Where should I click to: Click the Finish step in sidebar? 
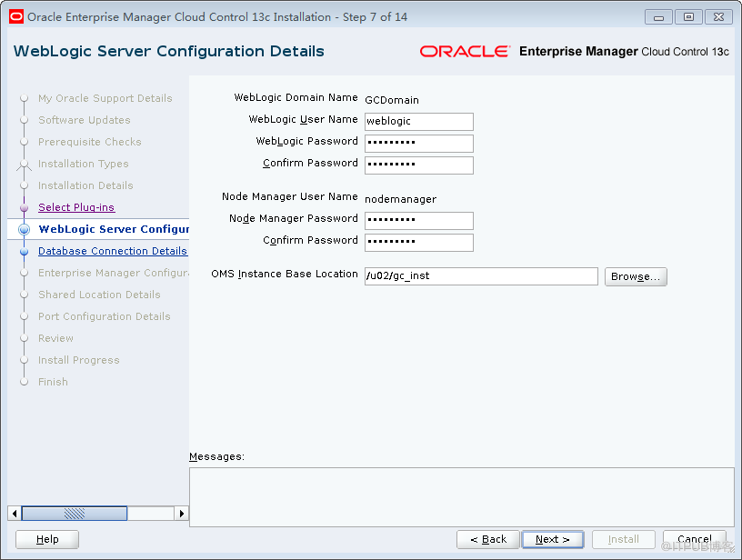[x=53, y=382]
